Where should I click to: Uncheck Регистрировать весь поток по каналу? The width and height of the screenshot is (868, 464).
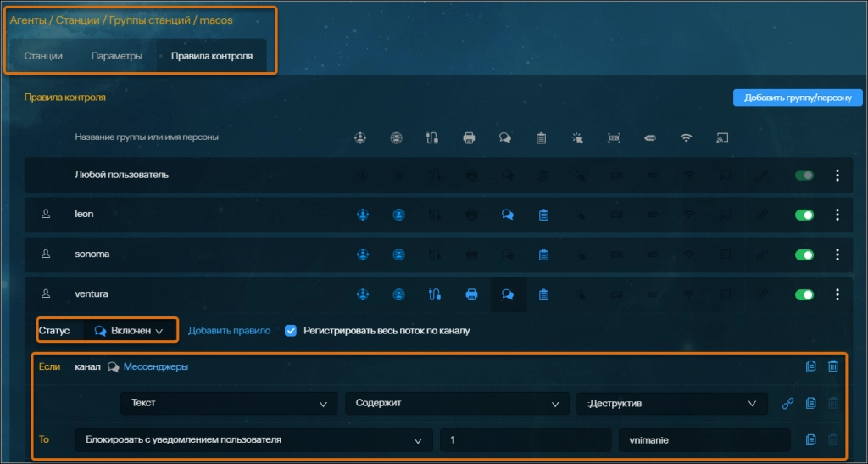[x=291, y=330]
